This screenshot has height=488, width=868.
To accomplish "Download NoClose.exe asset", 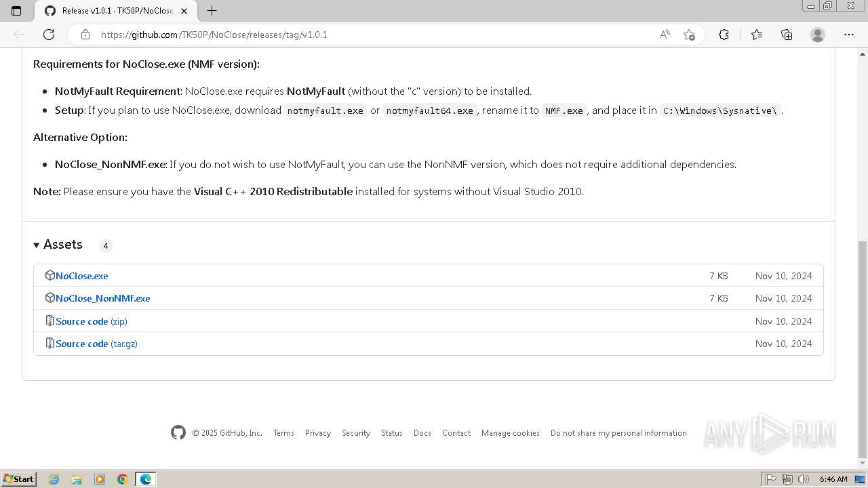I will click(82, 276).
